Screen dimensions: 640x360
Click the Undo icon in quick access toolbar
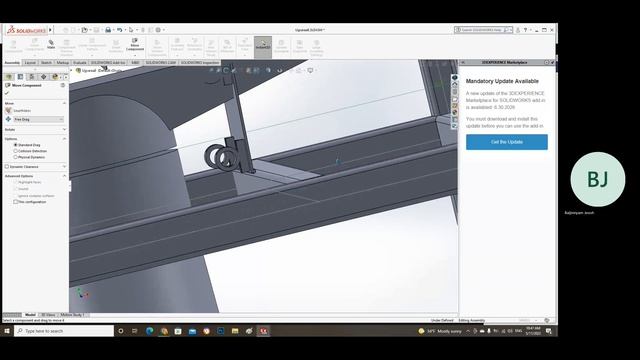(x=119, y=30)
